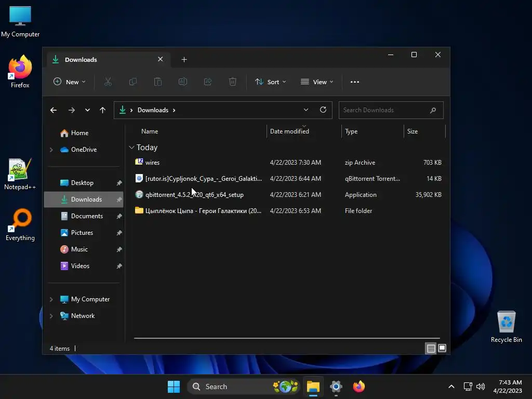The height and width of the screenshot is (399, 532).
Task: Click the search magnifier in Search Downloads
Action: [x=433, y=110]
